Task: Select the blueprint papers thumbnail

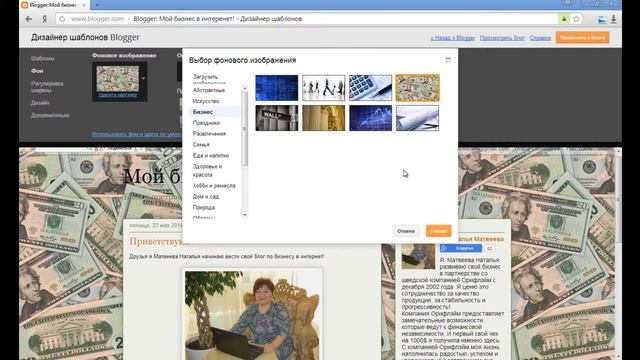Action: coord(418,118)
